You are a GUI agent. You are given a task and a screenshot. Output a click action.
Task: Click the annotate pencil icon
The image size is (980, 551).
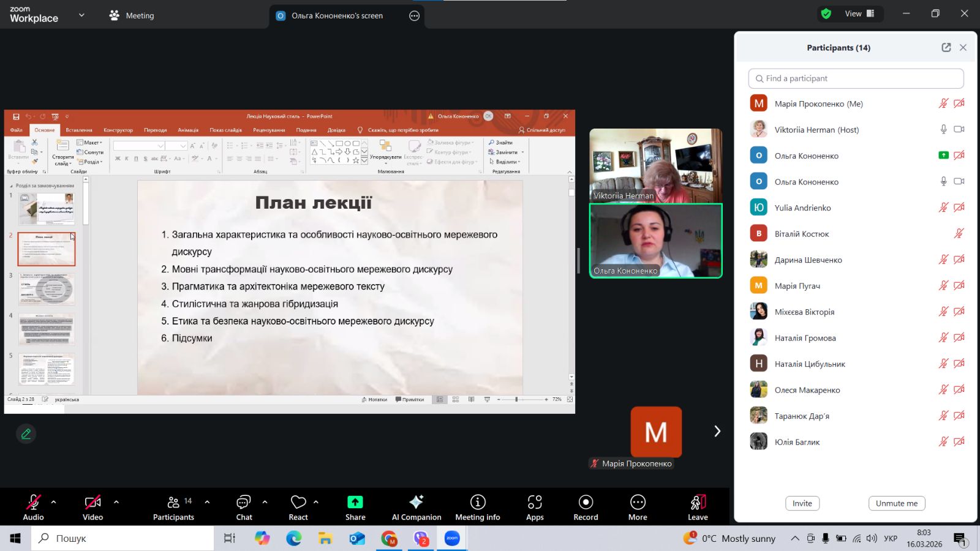coord(26,433)
